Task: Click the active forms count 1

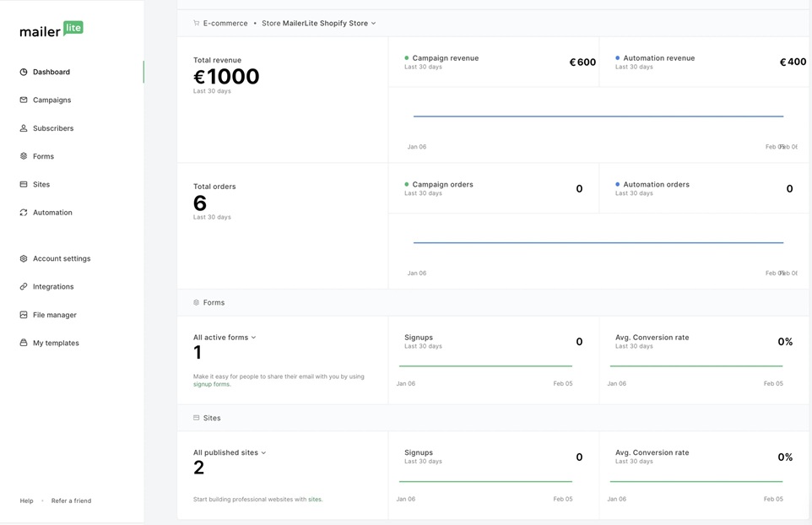Action: pyautogui.click(x=198, y=353)
